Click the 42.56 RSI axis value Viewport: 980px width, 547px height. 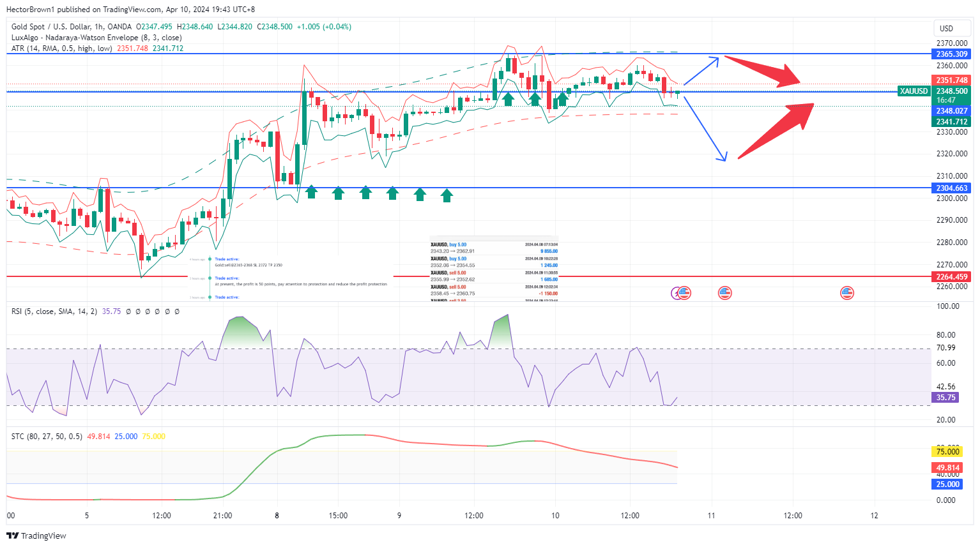(946, 387)
